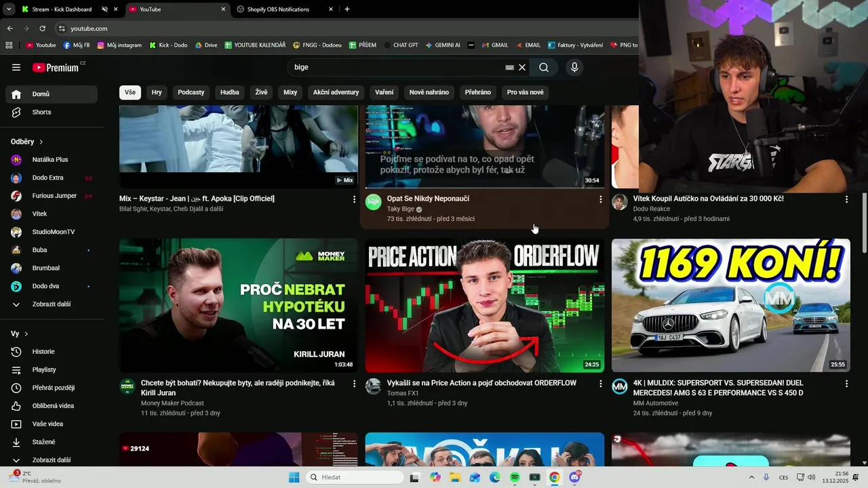Open the on-screen keyboard icon in search
The width and height of the screenshot is (868, 488).
[509, 67]
